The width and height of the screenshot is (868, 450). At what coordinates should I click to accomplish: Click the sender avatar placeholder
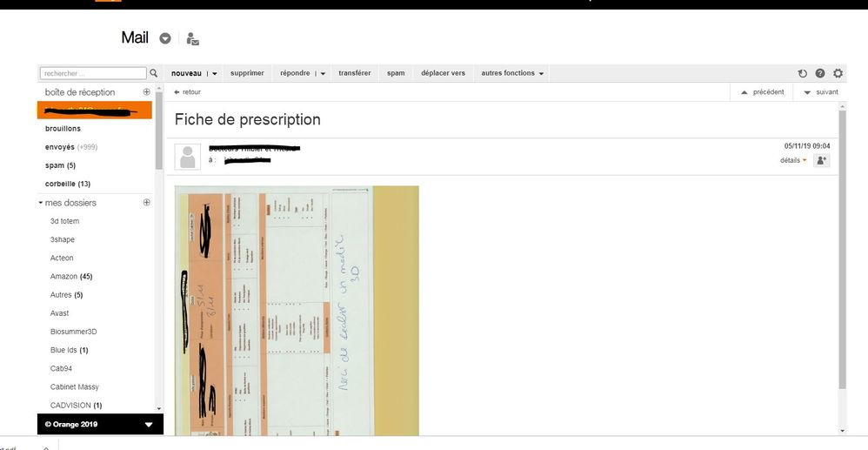tap(188, 157)
